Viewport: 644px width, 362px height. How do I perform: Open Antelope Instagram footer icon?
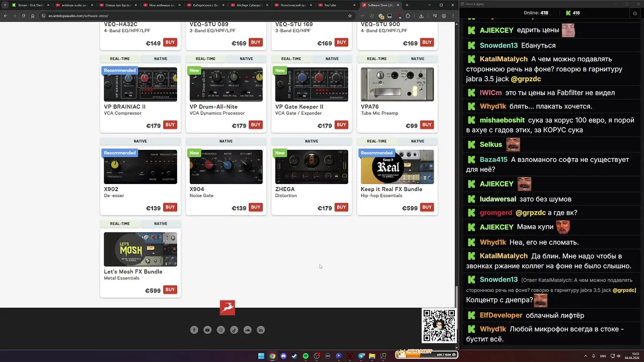click(221, 330)
